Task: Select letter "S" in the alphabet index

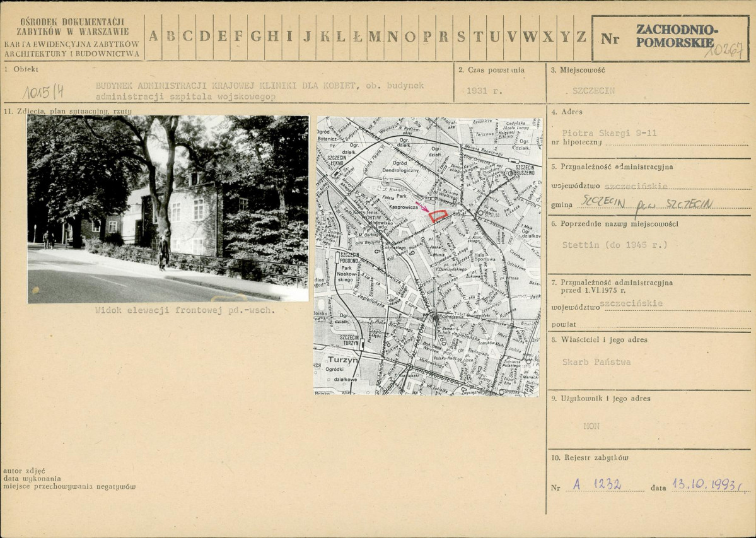Action: (x=461, y=36)
